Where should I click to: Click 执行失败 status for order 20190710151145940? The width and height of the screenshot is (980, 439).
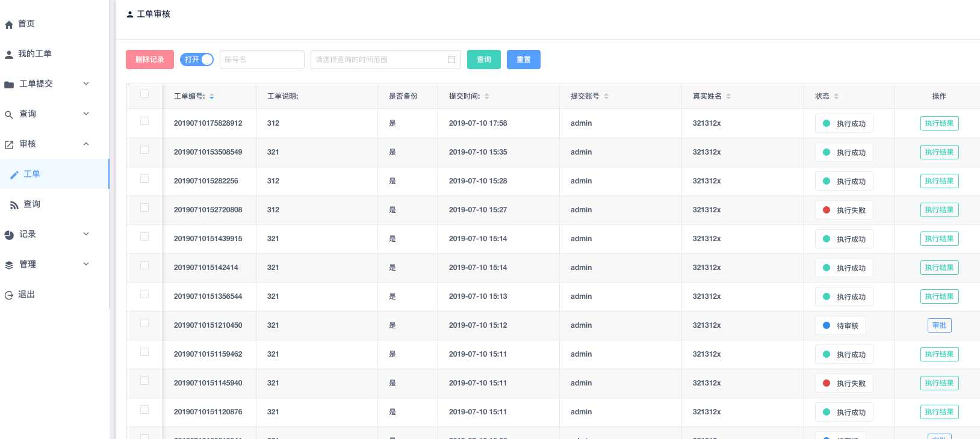point(844,383)
